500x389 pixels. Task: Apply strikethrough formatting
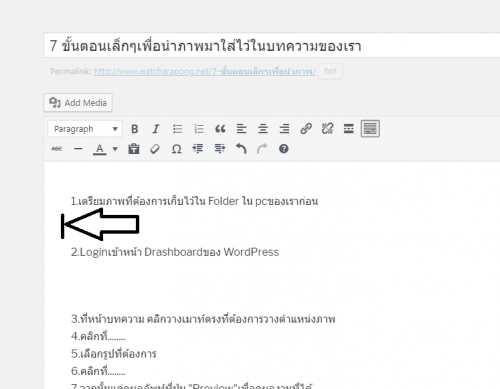point(57,149)
